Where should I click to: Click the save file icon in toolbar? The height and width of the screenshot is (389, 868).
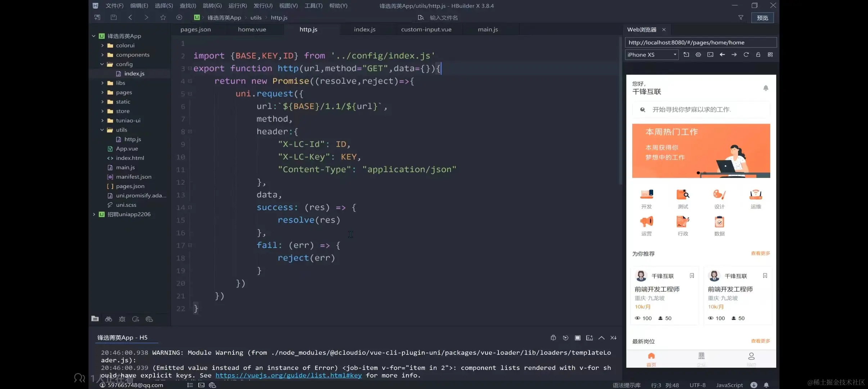(114, 17)
